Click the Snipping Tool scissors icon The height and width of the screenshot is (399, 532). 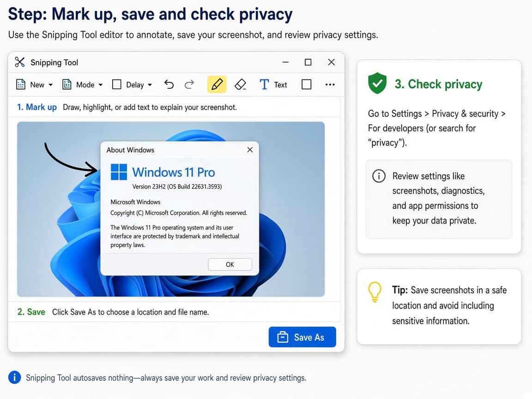click(20, 62)
